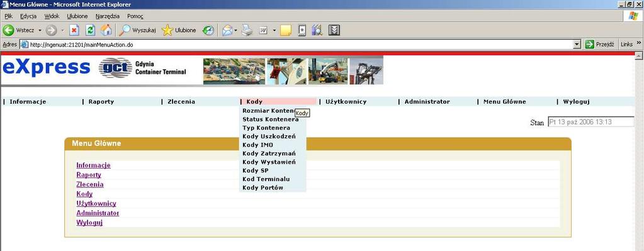Refresh the page with the green Refresh icon
Image resolution: width=644 pixels, height=251 pixels.
pos(91,30)
